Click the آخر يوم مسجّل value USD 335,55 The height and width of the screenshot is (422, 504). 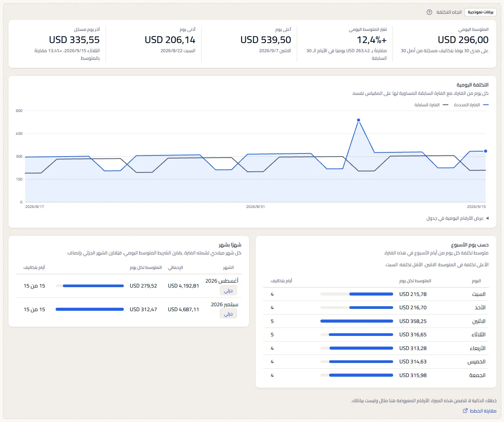pyautogui.click(x=74, y=40)
